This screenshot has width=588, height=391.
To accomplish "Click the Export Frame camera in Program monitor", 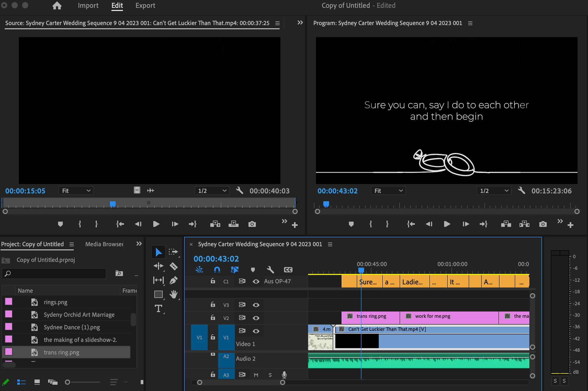I will 543,224.
